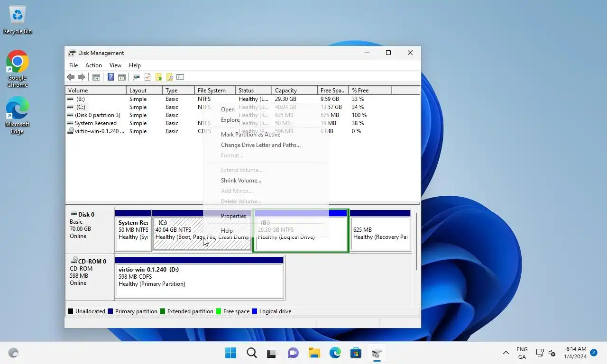Click the graphical pane vertical scrollbar
Image resolution: width=607 pixels, height=364 pixels.
pos(416,242)
